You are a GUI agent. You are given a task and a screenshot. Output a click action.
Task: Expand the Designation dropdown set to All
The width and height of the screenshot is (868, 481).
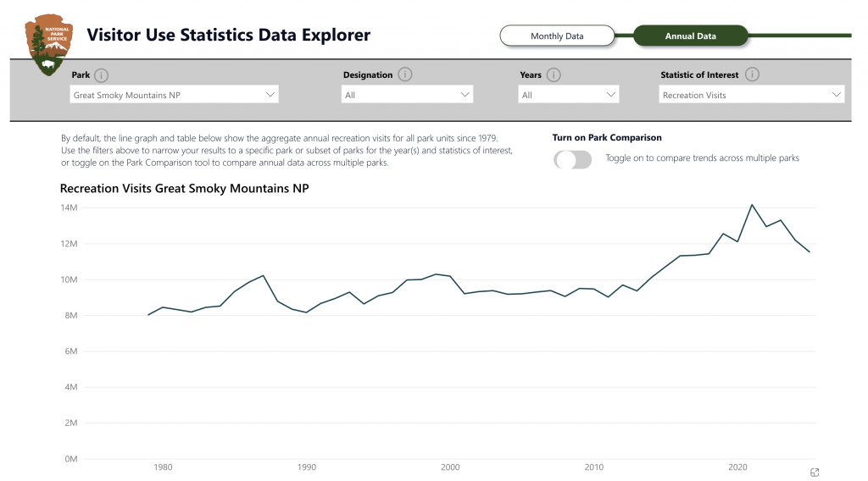[408, 95]
